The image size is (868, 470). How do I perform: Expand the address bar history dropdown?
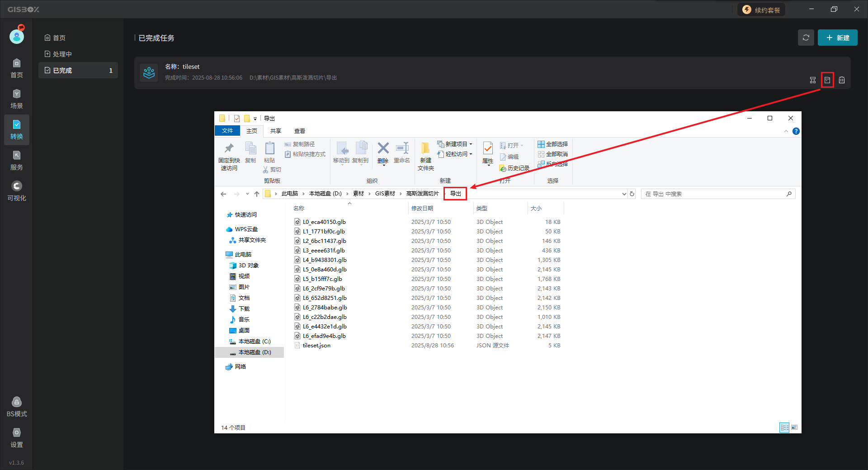point(624,194)
